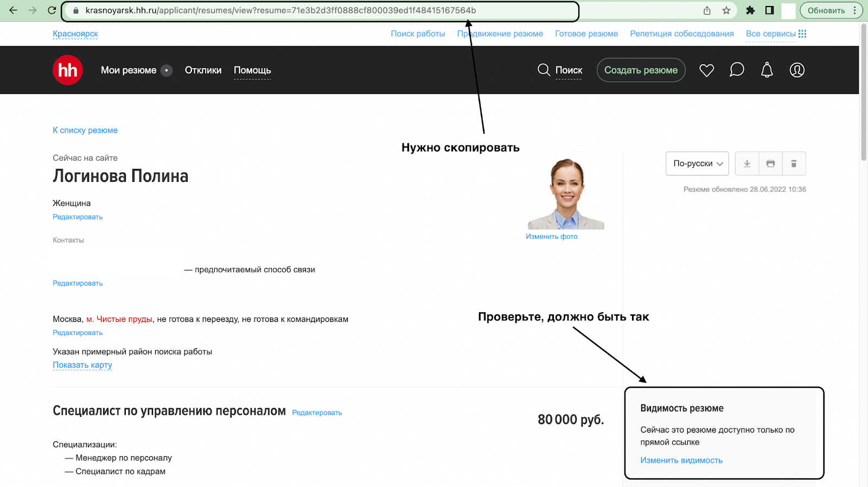Print the resume using printer icon
This screenshot has width=868, height=487.
pos(770,163)
